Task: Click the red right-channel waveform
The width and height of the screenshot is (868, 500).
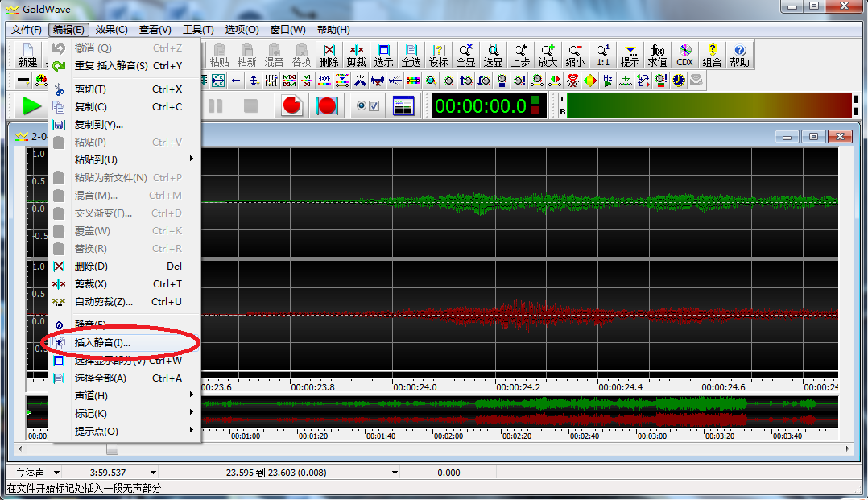Action: coord(515,314)
